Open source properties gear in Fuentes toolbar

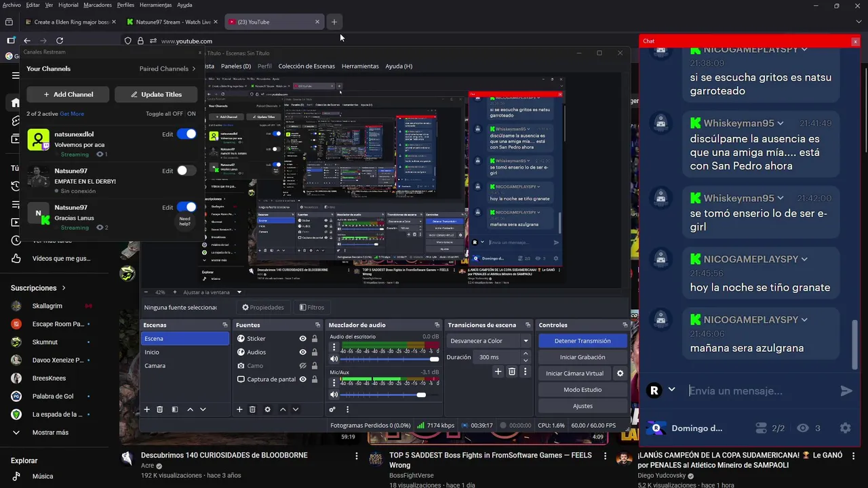click(268, 409)
